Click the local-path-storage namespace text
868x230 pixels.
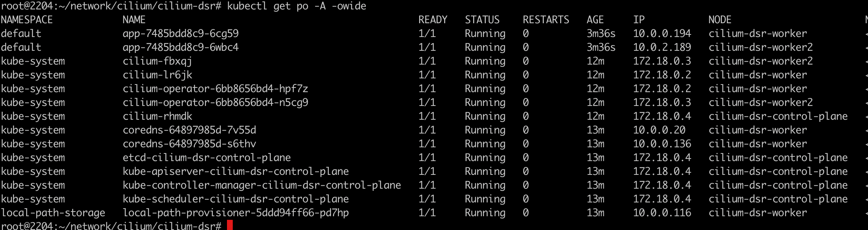point(53,213)
